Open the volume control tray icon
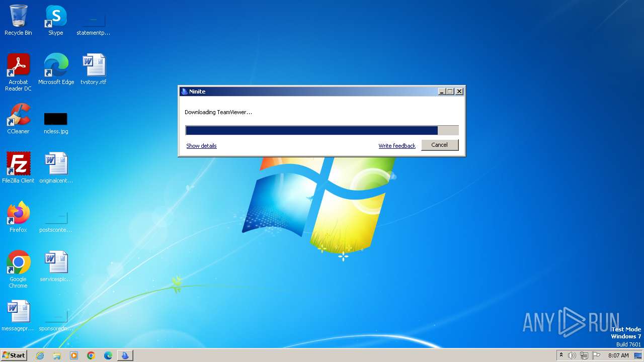 coord(572,355)
